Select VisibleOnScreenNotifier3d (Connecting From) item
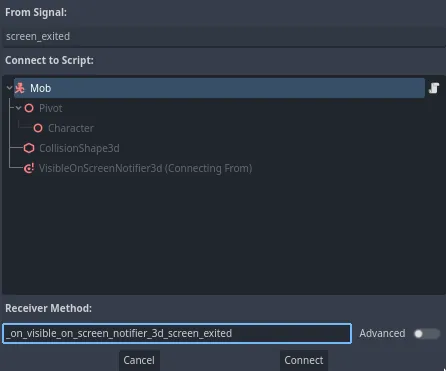The height and width of the screenshot is (371, 446). (145, 168)
